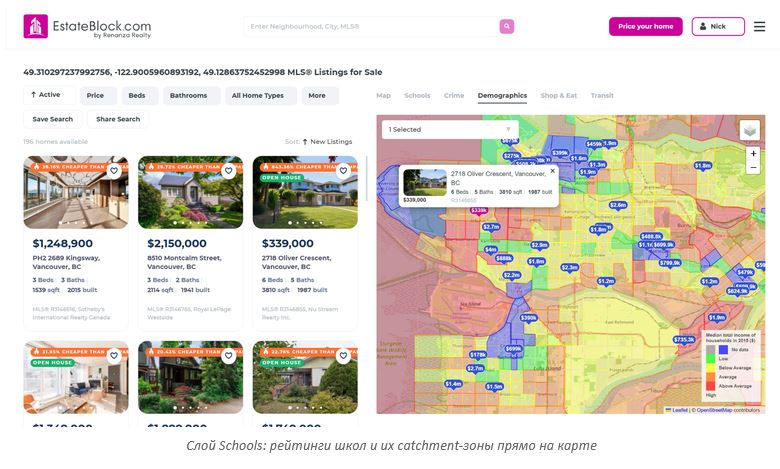780x469 pixels.
Task: Change the New Listings sort order
Action: click(x=327, y=142)
